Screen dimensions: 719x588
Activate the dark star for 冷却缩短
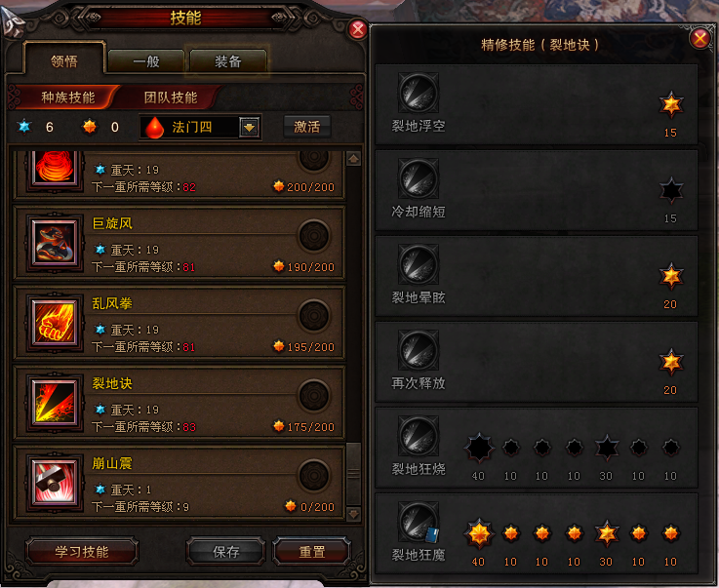671,191
